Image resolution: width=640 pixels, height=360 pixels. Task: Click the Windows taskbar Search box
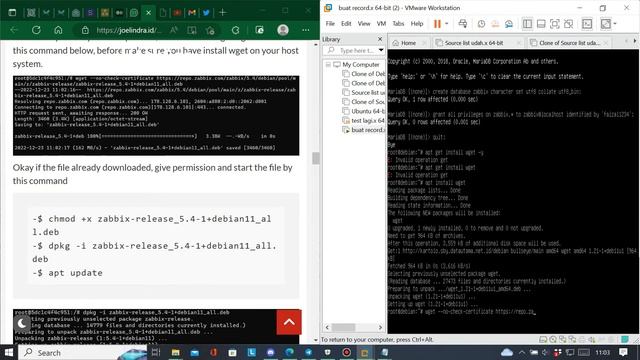82,352
